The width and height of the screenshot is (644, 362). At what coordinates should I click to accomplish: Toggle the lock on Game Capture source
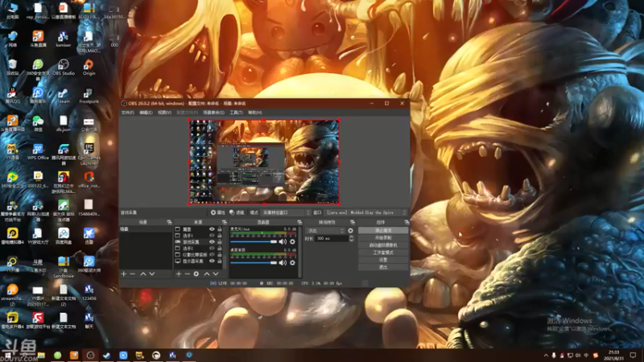point(220,242)
